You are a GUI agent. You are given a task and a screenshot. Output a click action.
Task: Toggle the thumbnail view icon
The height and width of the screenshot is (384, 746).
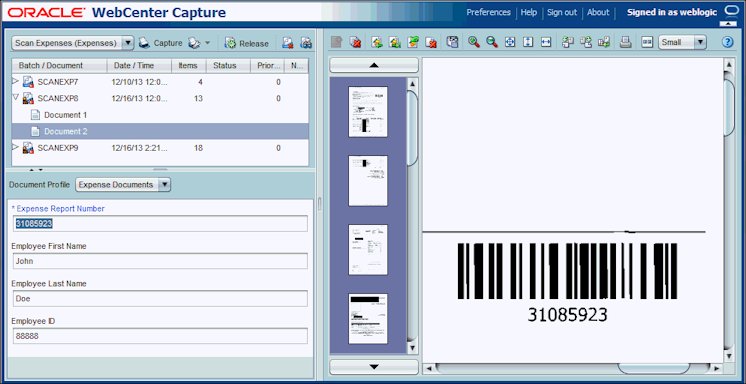tap(647, 42)
